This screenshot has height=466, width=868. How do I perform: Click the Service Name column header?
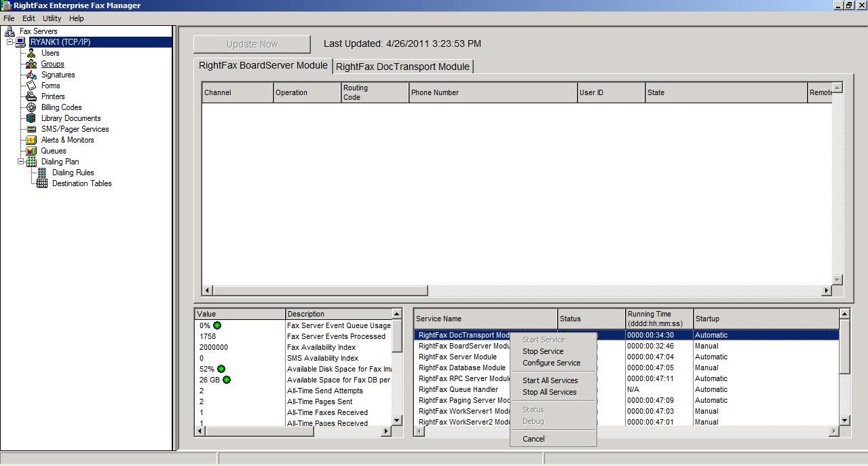pyautogui.click(x=486, y=319)
